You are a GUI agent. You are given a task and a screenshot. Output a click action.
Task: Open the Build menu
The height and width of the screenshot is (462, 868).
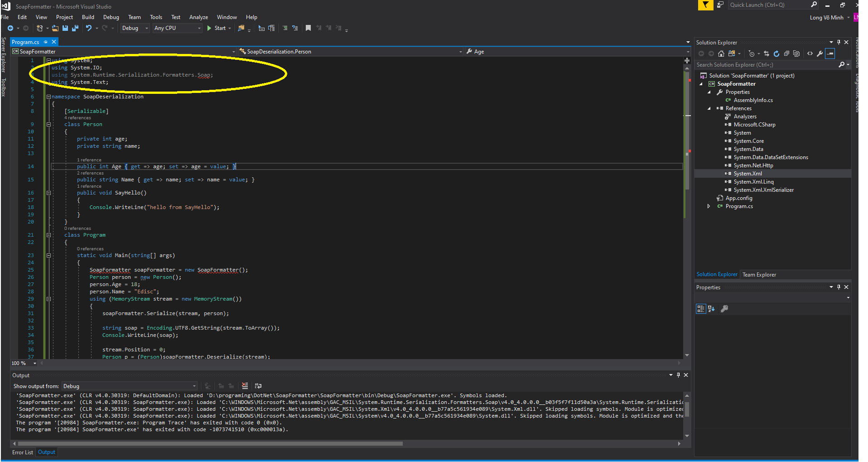88,17
